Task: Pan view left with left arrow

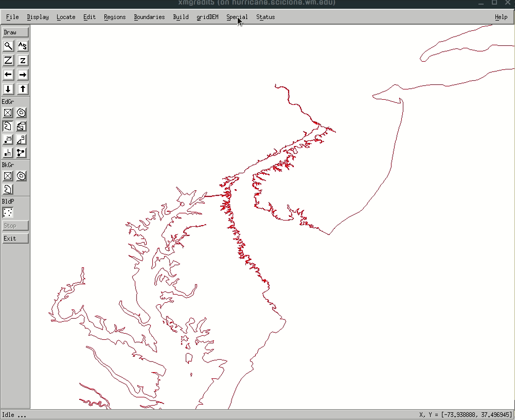Action: coord(8,75)
